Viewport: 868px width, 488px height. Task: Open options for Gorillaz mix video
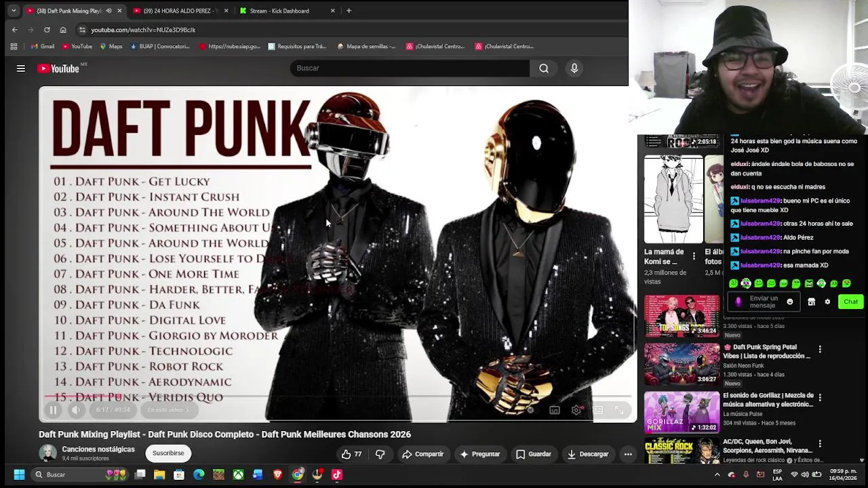coord(820,398)
